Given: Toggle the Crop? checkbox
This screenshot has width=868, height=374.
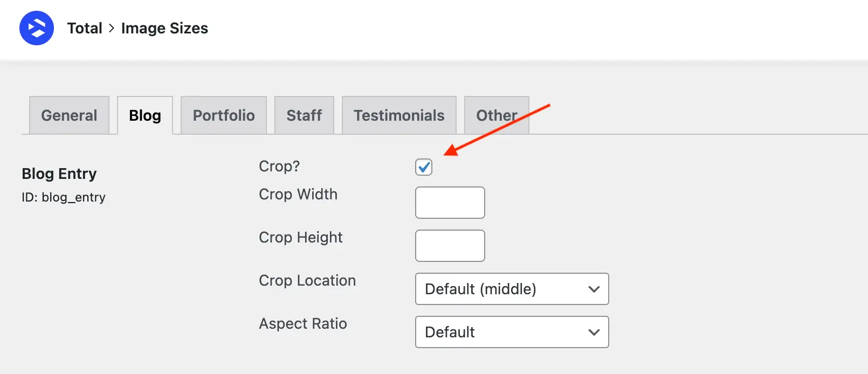Looking at the screenshot, I should click(424, 167).
